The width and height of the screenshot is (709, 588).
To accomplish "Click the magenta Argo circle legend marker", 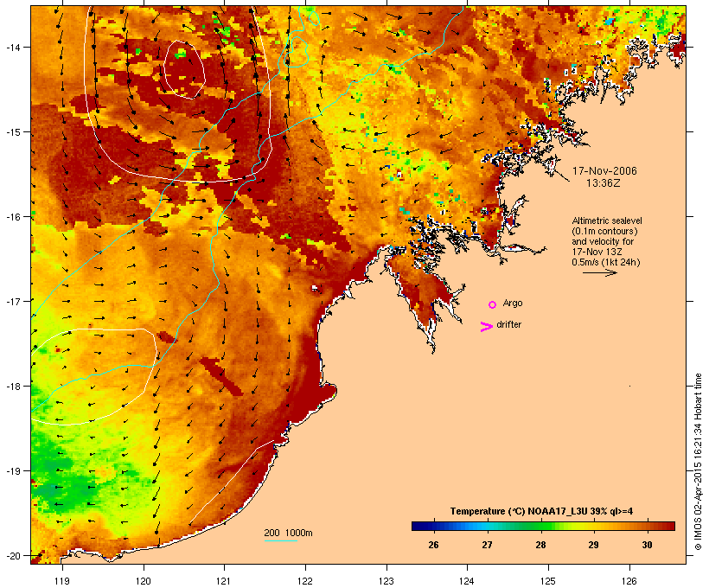I will [x=493, y=304].
